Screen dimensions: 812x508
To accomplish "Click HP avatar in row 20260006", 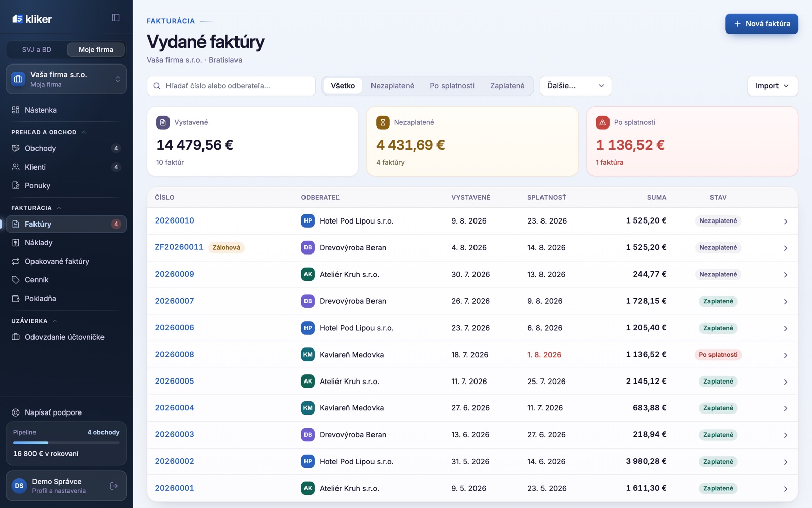I will click(308, 328).
